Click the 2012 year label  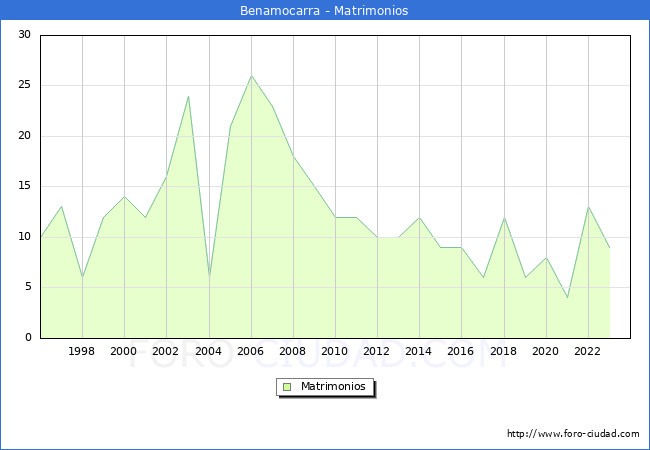(377, 352)
